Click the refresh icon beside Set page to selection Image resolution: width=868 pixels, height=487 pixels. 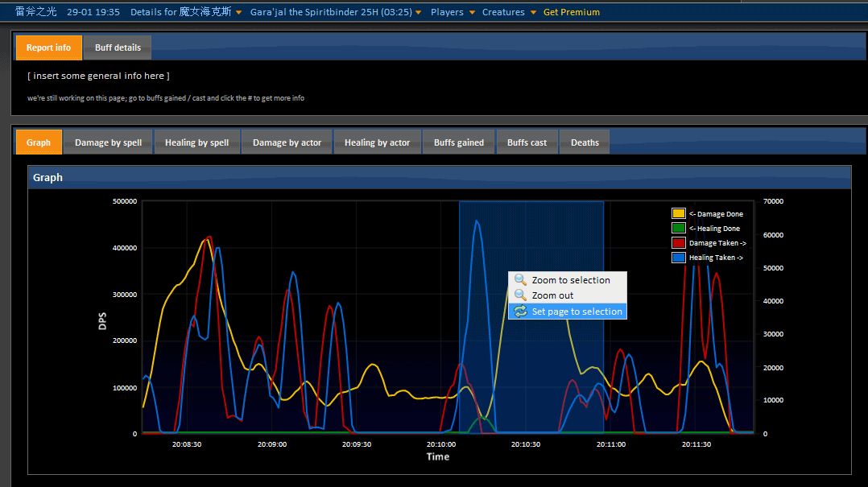point(520,312)
